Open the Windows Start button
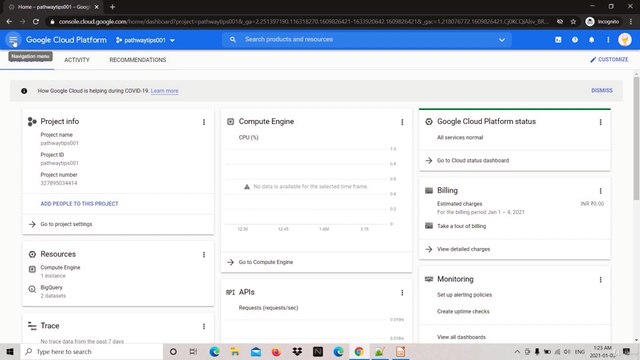 tap(10, 351)
